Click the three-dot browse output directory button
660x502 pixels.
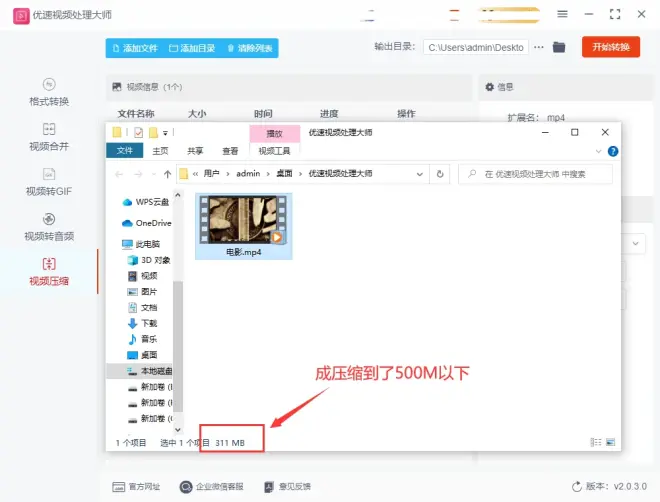(539, 47)
